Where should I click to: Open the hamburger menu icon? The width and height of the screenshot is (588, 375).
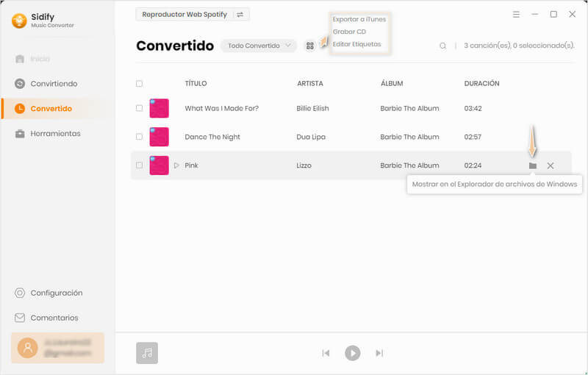point(517,14)
